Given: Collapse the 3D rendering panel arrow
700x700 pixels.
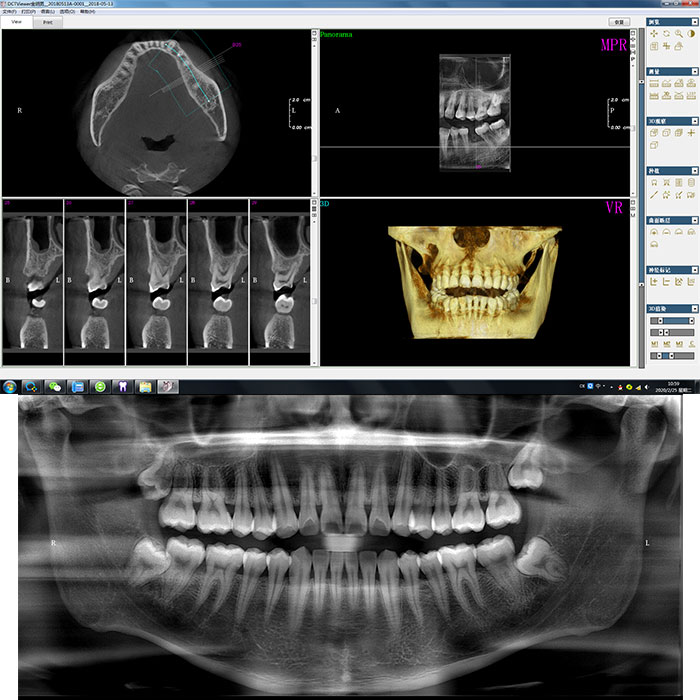Looking at the screenshot, I should point(694,307).
